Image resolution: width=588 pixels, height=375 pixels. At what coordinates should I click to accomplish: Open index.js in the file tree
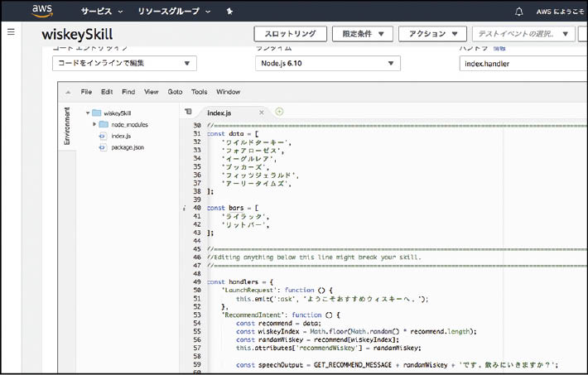[121, 136]
